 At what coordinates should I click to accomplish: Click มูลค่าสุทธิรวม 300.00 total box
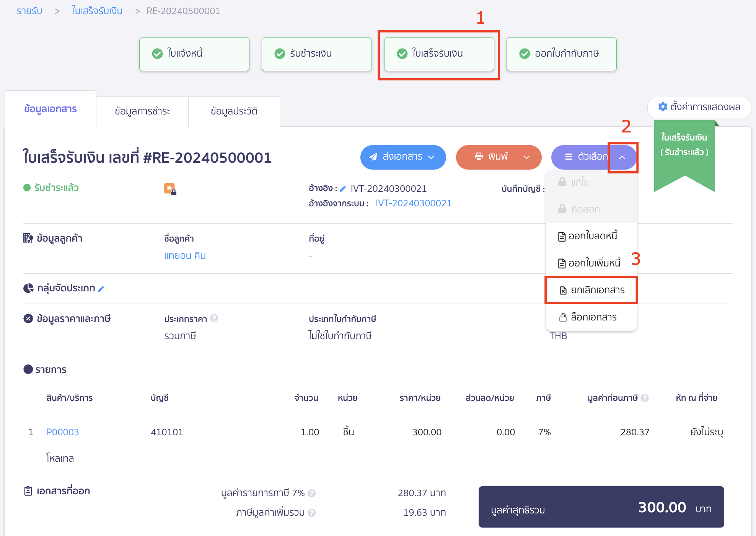pos(601,507)
